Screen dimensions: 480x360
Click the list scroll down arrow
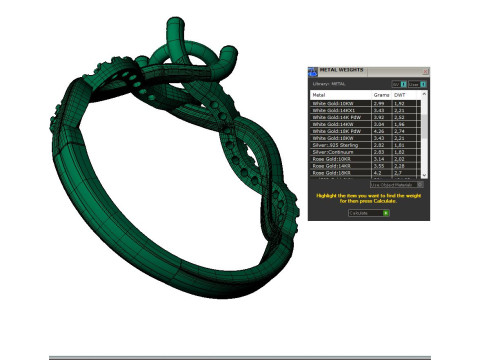[x=424, y=175]
